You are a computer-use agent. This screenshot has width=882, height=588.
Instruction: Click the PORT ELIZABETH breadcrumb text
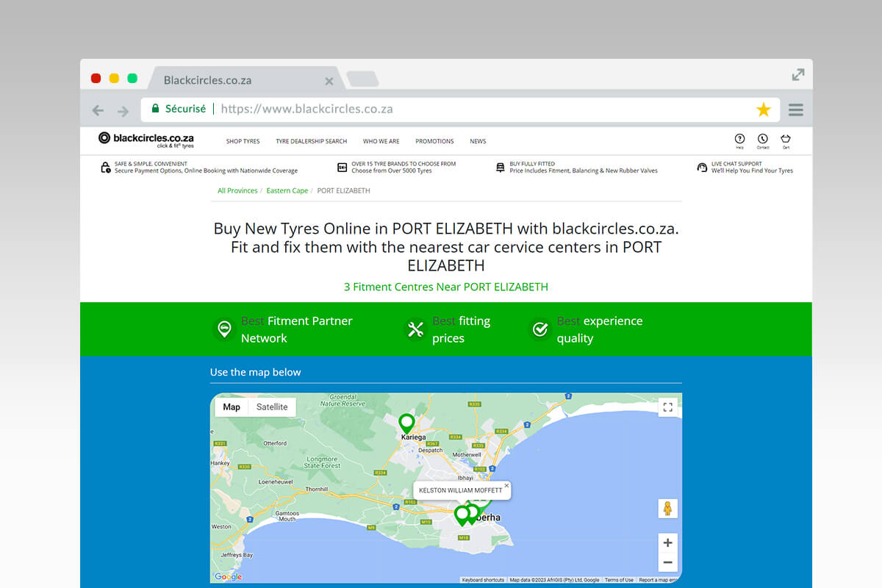click(343, 190)
